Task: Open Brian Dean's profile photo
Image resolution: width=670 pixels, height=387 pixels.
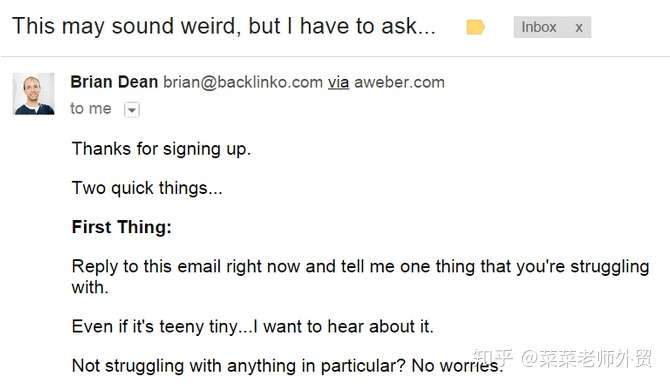Action: [34, 94]
